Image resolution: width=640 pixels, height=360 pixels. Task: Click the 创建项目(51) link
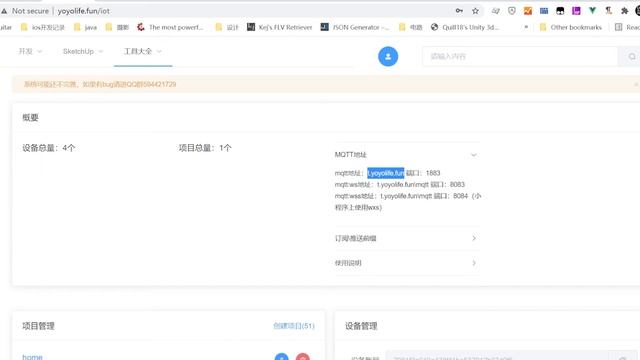coord(294,326)
